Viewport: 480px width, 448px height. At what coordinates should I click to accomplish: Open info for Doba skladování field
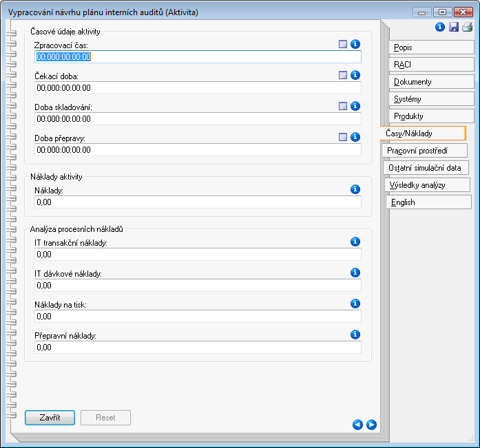355,106
